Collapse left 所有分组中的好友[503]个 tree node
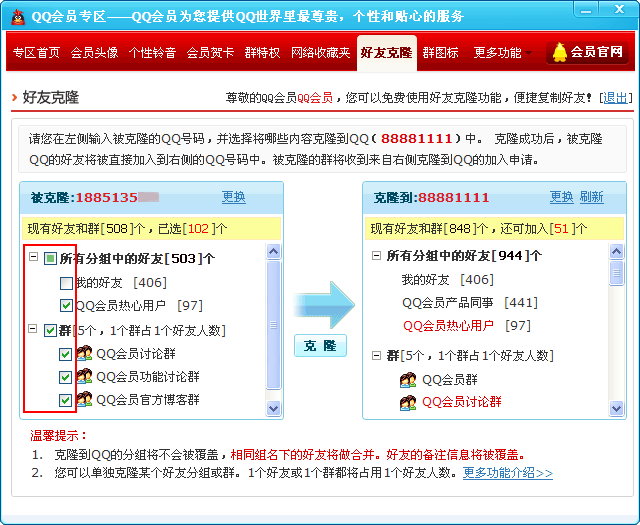 [33, 257]
